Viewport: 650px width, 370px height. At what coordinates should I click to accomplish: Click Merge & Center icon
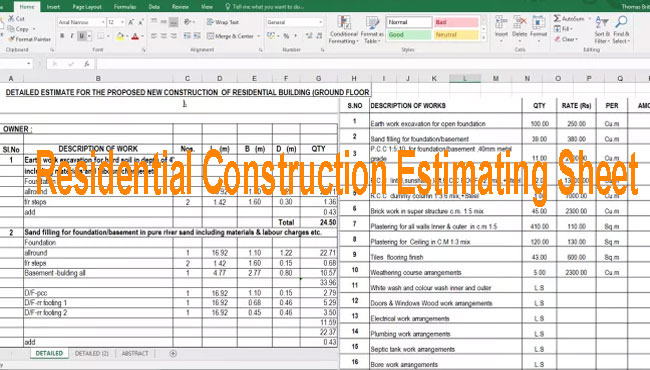click(211, 36)
